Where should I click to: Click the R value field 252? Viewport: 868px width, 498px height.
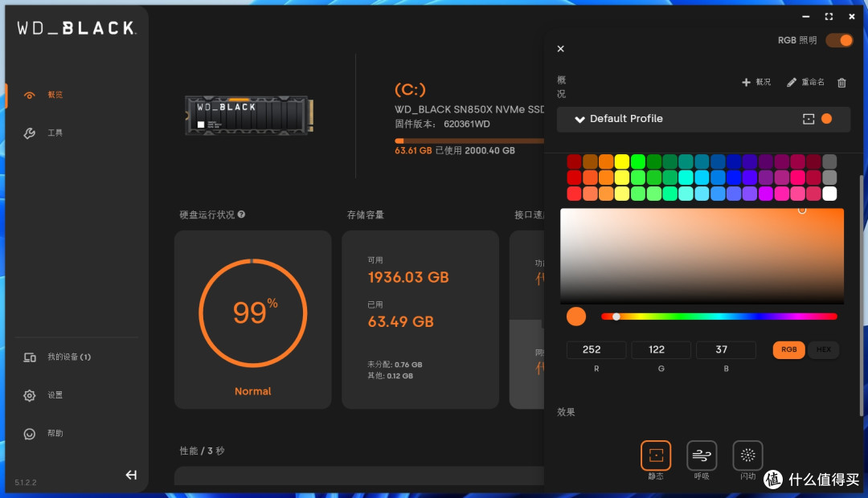[596, 349]
